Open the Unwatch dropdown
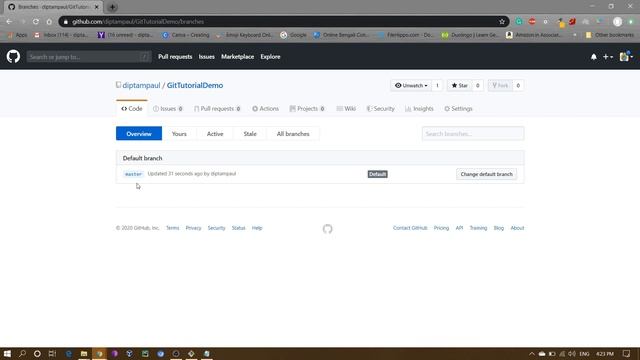Viewport: 640px width, 360px height. 411,85
